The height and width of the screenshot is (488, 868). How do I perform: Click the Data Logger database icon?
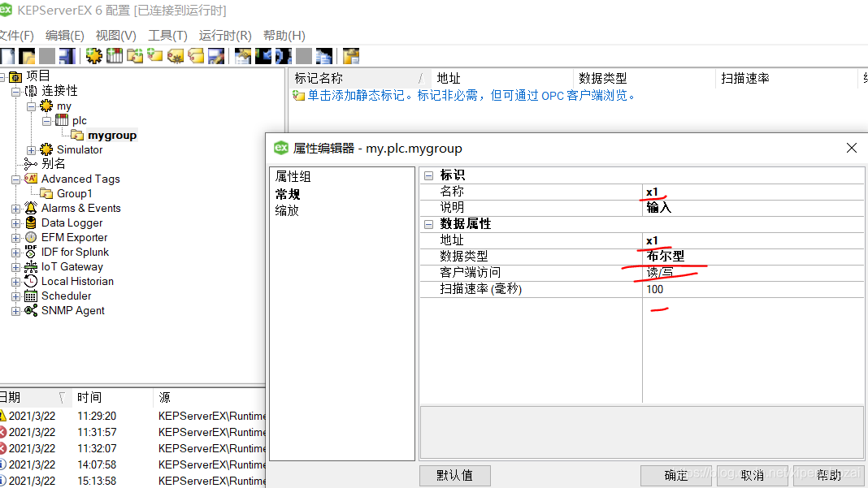(31, 222)
